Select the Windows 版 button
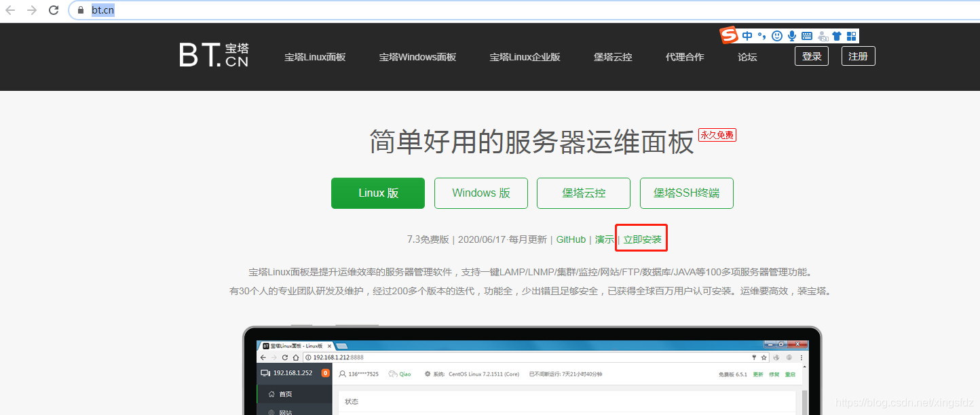 pos(481,193)
